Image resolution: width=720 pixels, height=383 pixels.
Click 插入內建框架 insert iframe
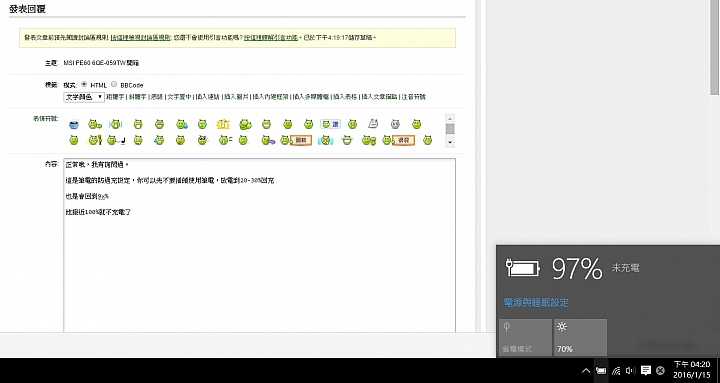coord(271,97)
